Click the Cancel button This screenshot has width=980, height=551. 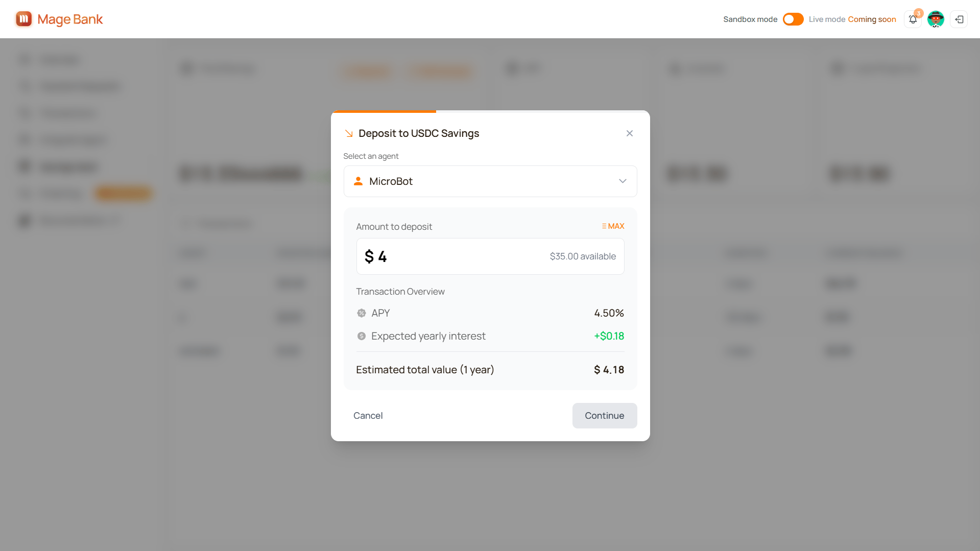[368, 416]
